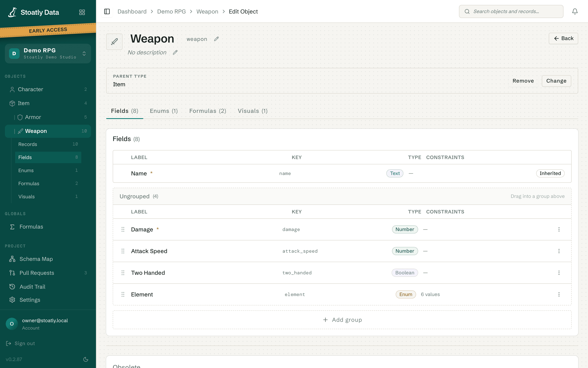
Task: Go to Demo RPG breadcrumb
Action: coord(171,11)
